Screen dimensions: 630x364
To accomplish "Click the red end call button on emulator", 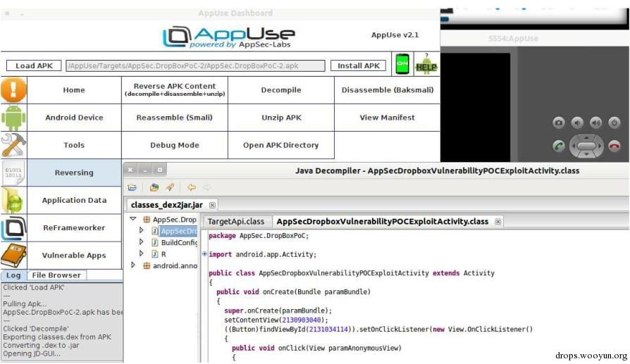I will pos(614,146).
